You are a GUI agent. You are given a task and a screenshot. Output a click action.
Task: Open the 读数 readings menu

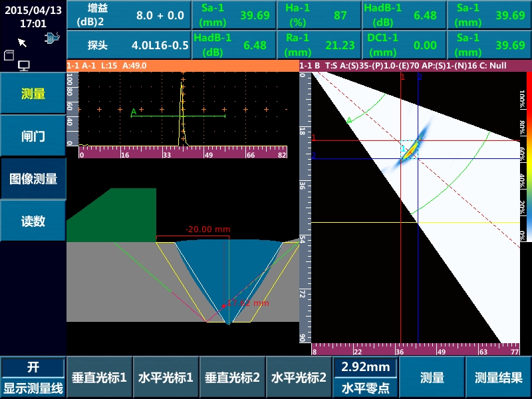[33, 221]
